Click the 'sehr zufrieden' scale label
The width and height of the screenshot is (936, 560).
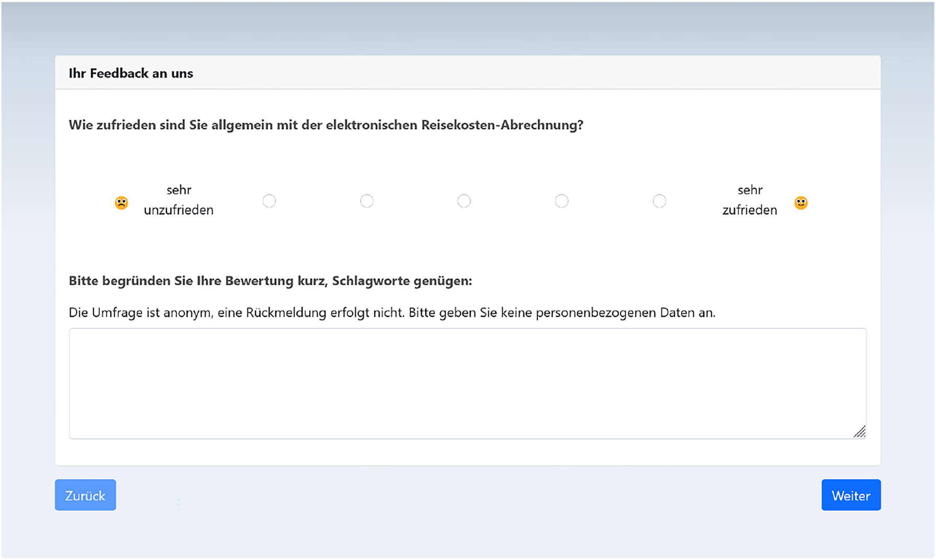pyautogui.click(x=750, y=200)
